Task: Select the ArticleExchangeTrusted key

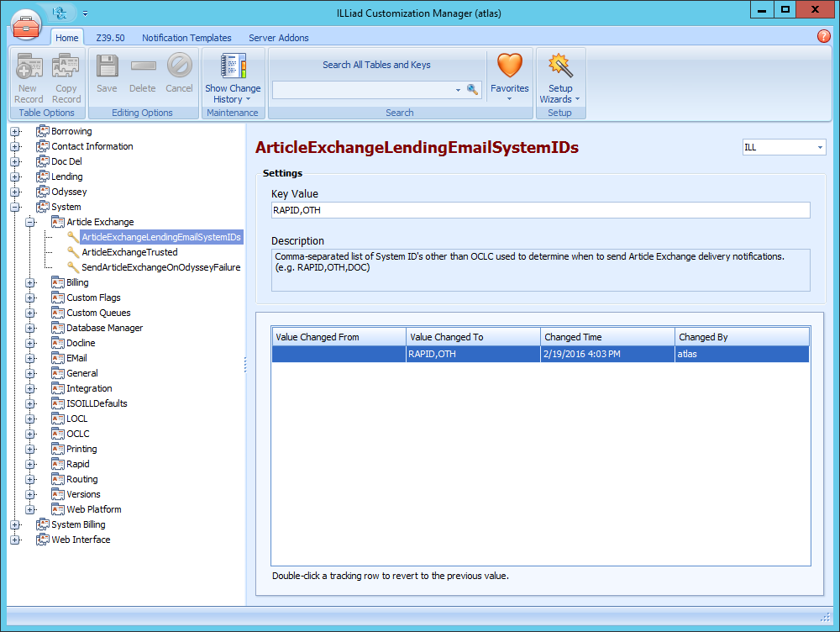Action: 129,252
